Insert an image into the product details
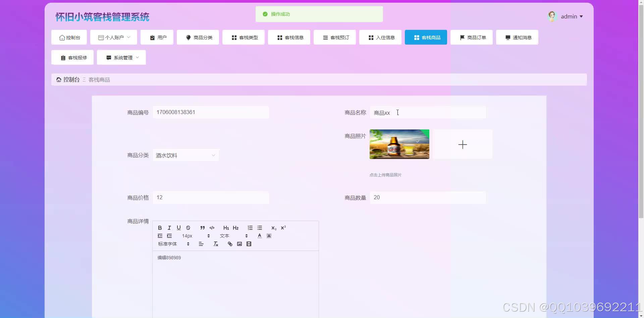Screen dimensions: 644x318 (x=239, y=244)
